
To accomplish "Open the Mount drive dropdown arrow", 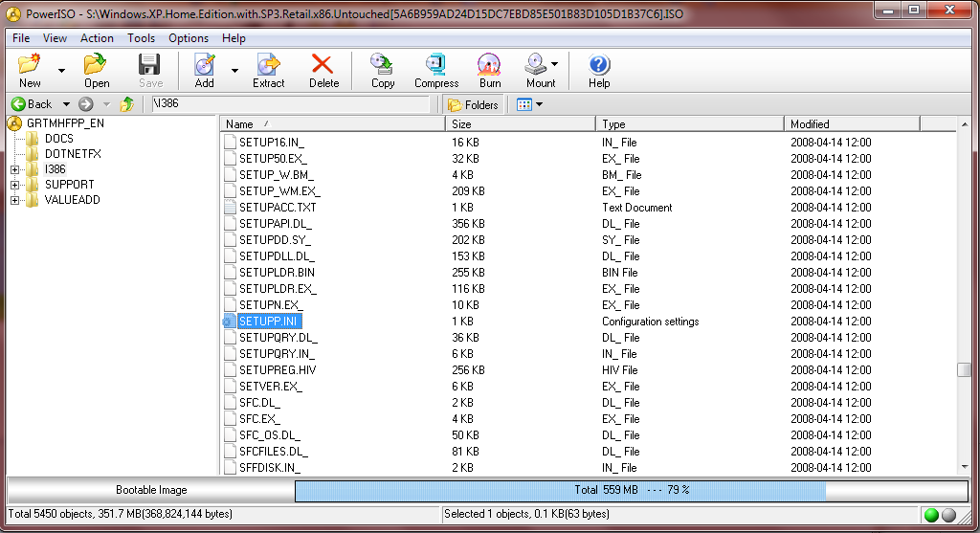I will 555,65.
